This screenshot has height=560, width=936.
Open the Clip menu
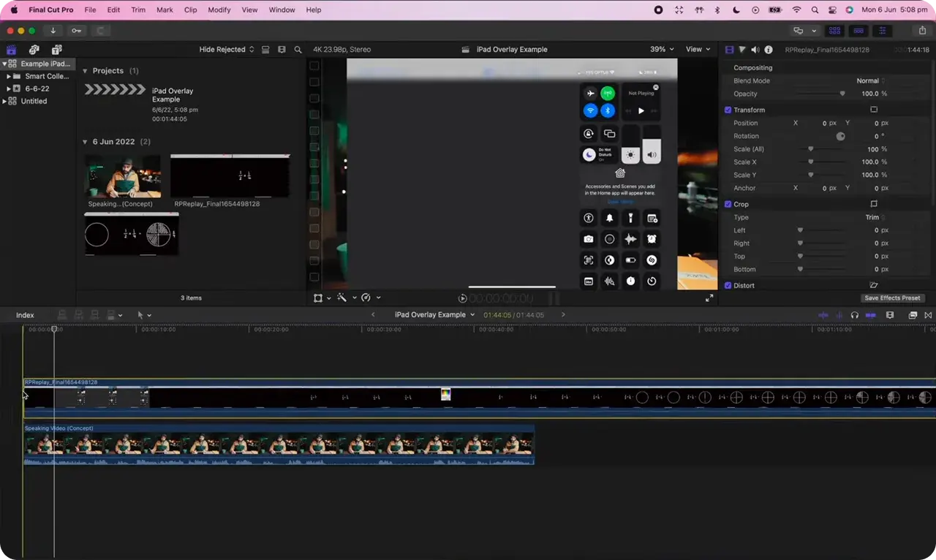pyautogui.click(x=190, y=10)
